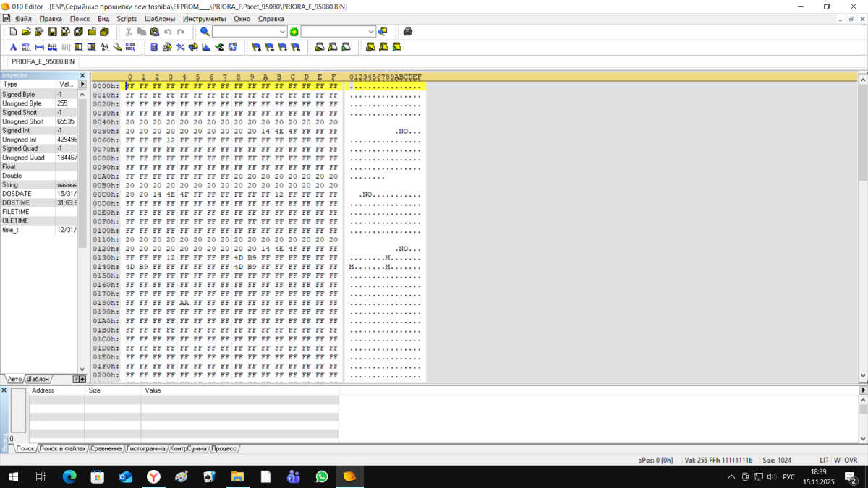Select the PRIORA_E_95080.BIN file tab

click(x=43, y=62)
